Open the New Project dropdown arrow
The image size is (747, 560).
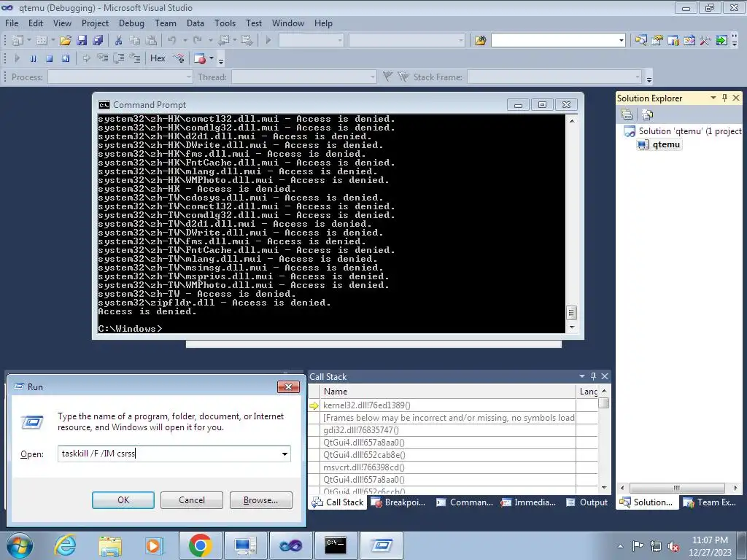(x=29, y=41)
